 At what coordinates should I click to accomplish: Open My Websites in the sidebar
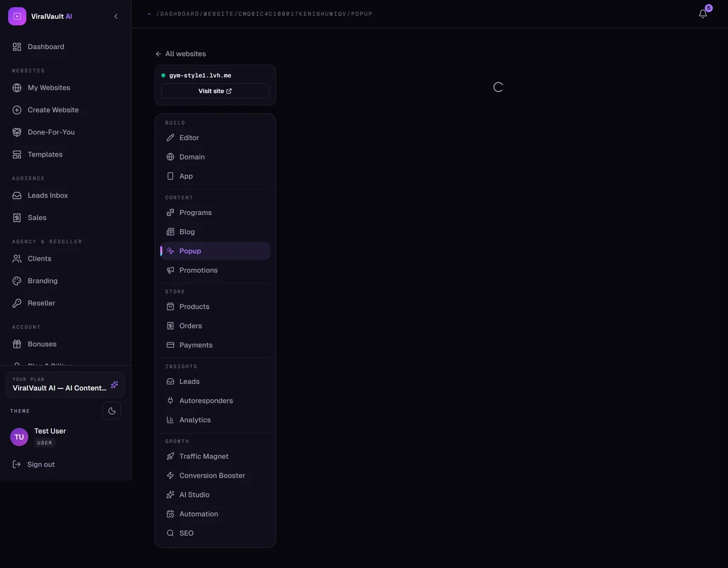click(x=66, y=87)
